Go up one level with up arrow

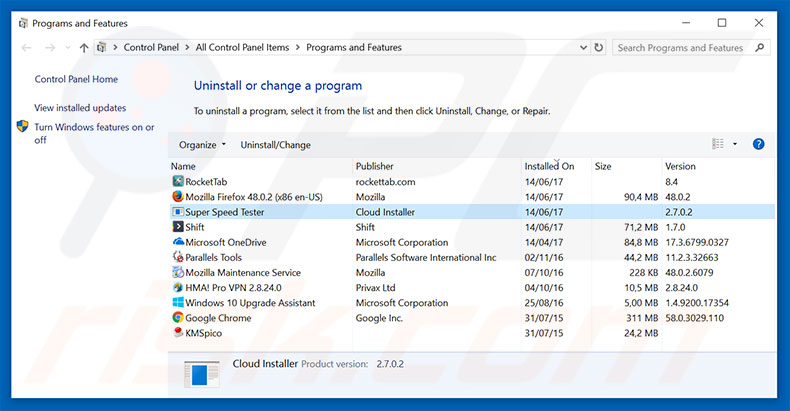pyautogui.click(x=83, y=47)
